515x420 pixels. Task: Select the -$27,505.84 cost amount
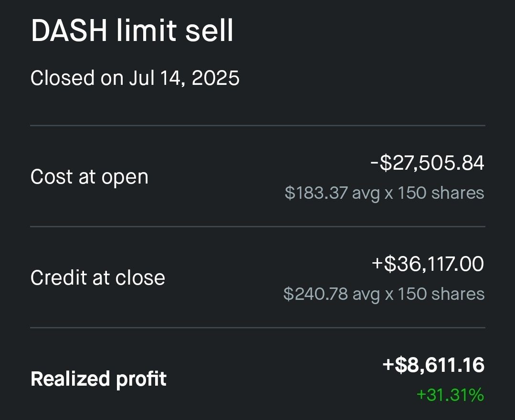(x=427, y=163)
